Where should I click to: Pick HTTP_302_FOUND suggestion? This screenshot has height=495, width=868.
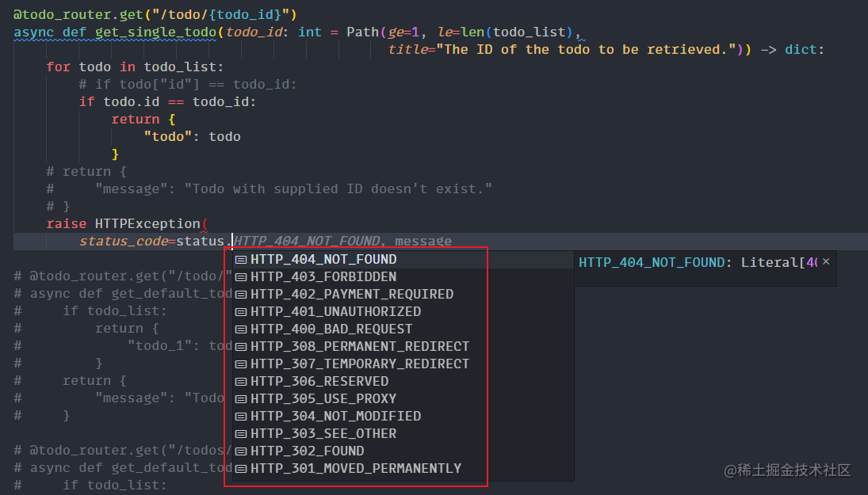403,451
